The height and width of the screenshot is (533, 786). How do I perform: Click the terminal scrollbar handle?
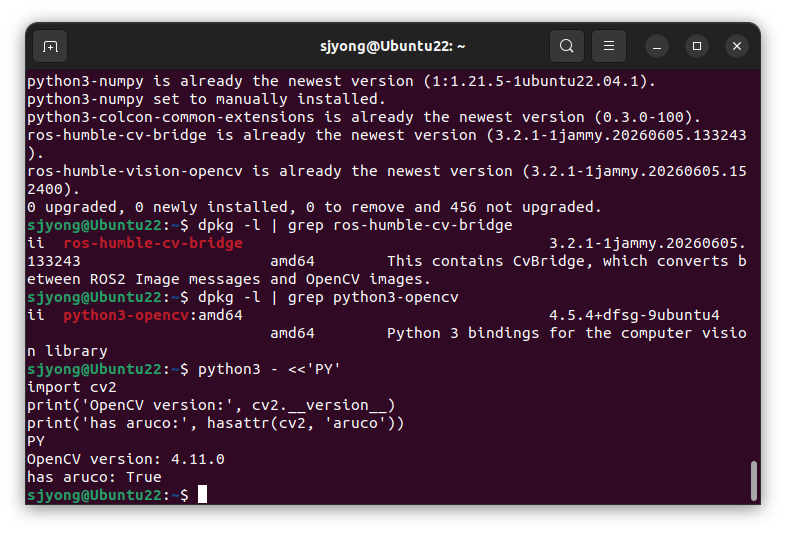(x=753, y=480)
